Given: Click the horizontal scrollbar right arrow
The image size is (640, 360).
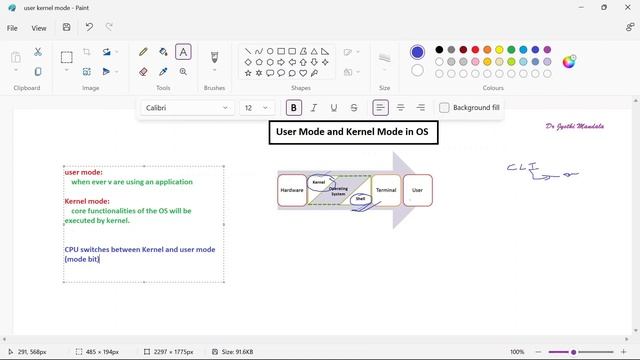Looking at the screenshot, I should click(x=627, y=339).
